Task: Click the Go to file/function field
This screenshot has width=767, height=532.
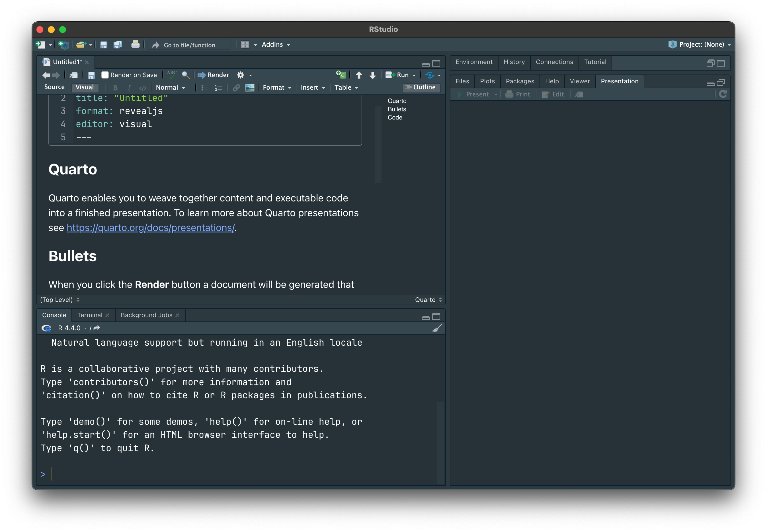Action: click(x=190, y=45)
